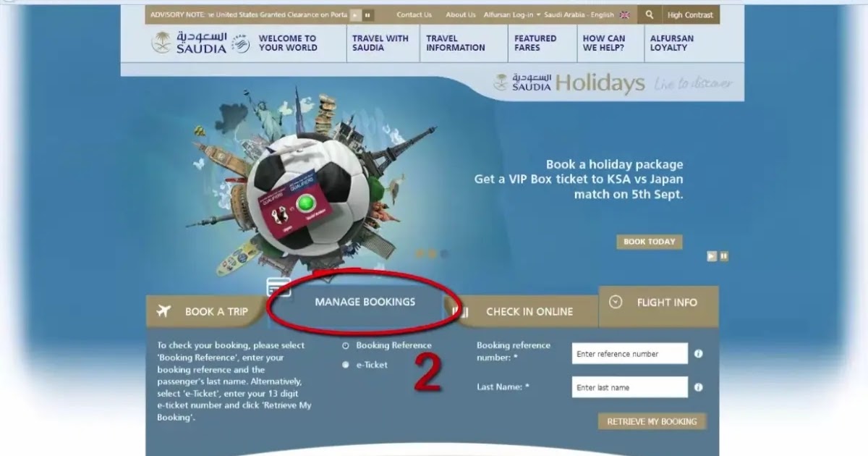Click the info icon beside last name
Image resolution: width=868 pixels, height=456 pixels.
pyautogui.click(x=698, y=387)
